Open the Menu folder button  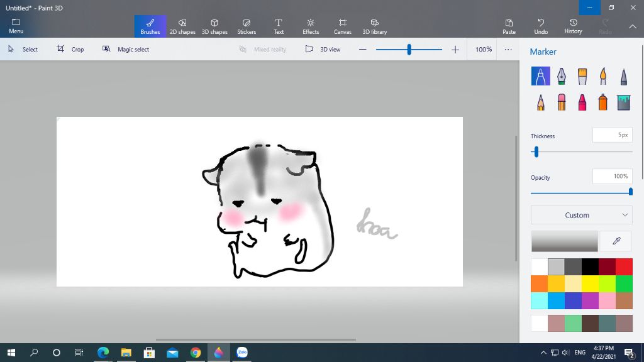(x=16, y=26)
